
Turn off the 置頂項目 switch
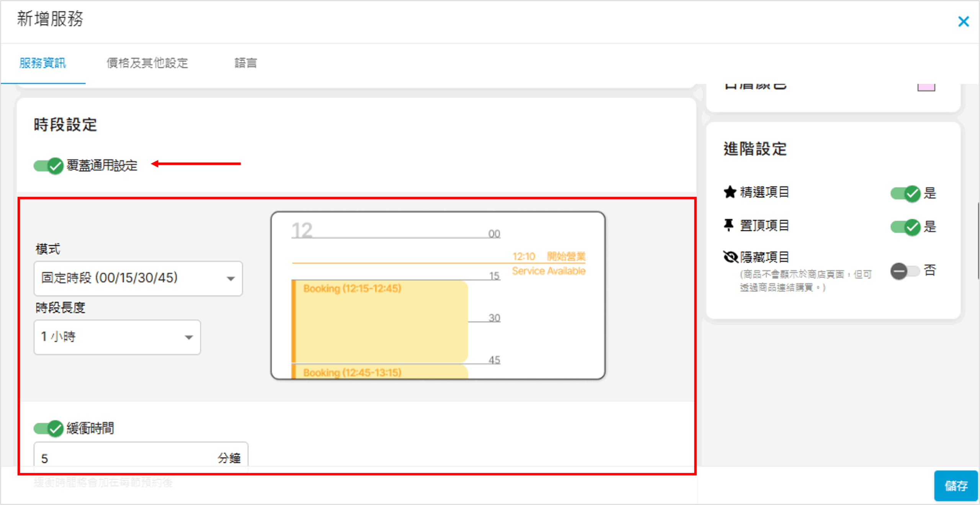(x=905, y=227)
